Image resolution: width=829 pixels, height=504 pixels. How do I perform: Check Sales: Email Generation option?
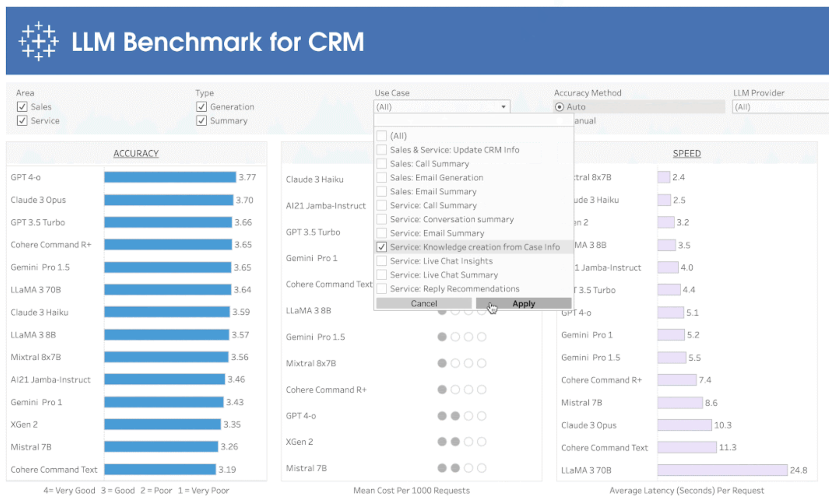point(382,177)
